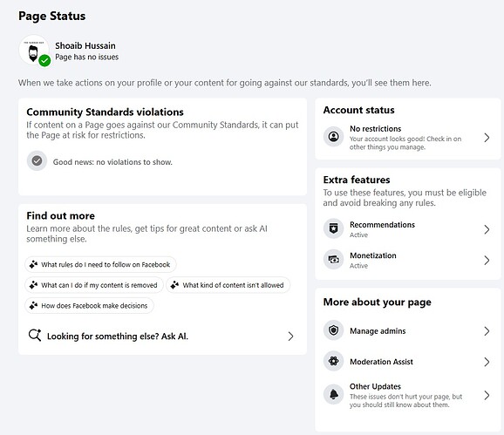This screenshot has height=435, width=504.
Task: Click the Recommendations badge icon
Action: [x=333, y=228]
